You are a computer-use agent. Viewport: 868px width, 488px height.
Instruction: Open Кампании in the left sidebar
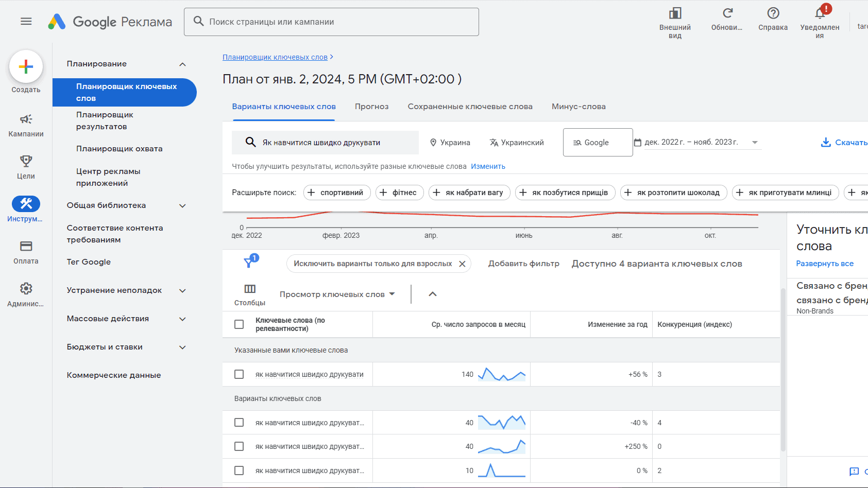(x=26, y=125)
